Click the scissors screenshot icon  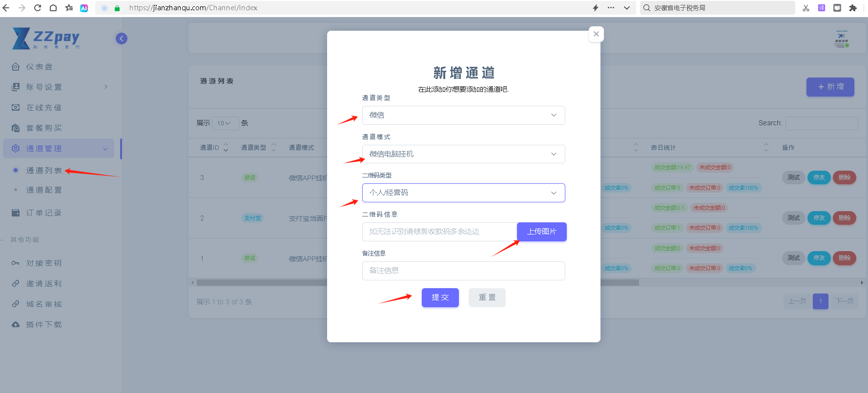click(806, 8)
